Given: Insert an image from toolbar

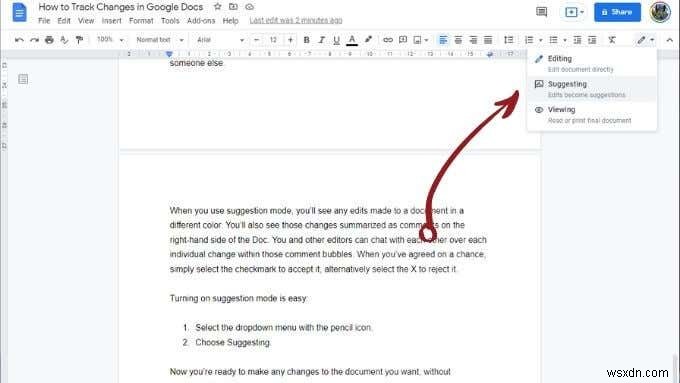Looking at the screenshot, I should coord(417,40).
